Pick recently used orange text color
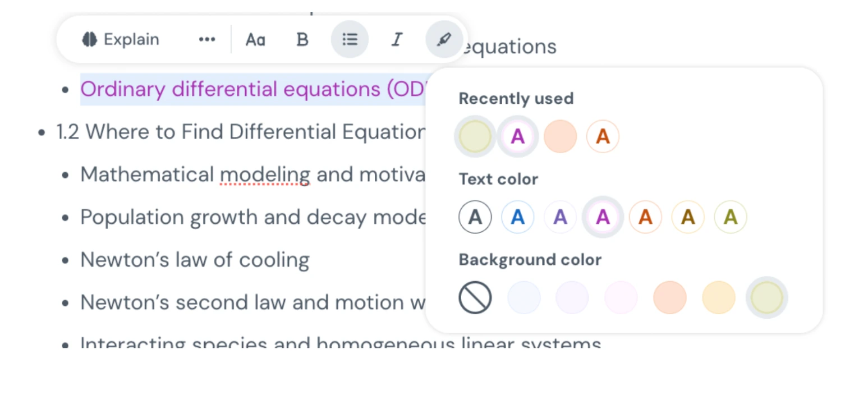 [x=603, y=136]
